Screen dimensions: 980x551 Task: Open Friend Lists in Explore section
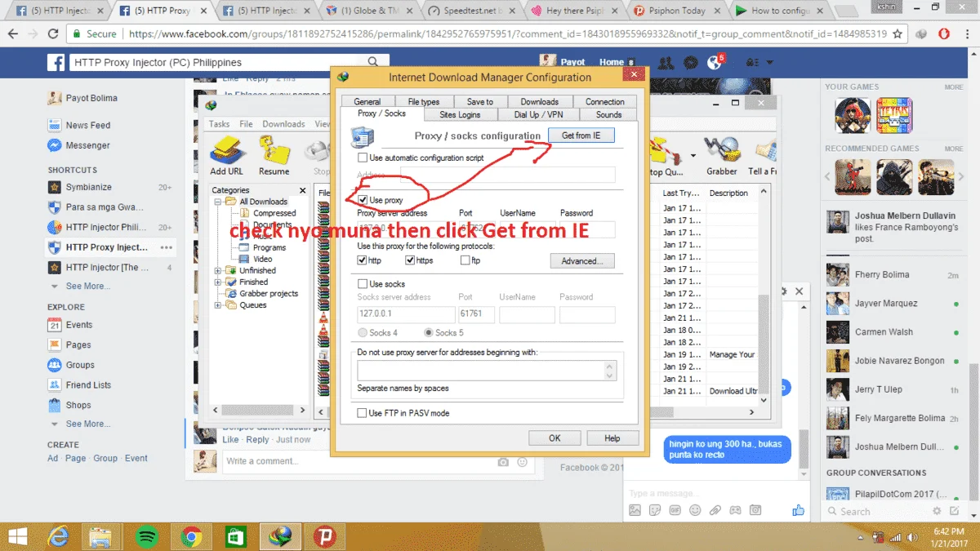(79, 385)
